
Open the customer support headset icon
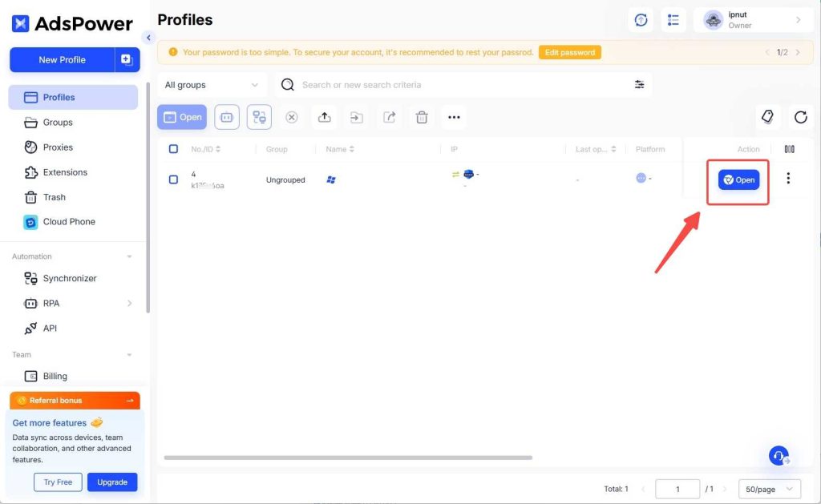coord(779,455)
